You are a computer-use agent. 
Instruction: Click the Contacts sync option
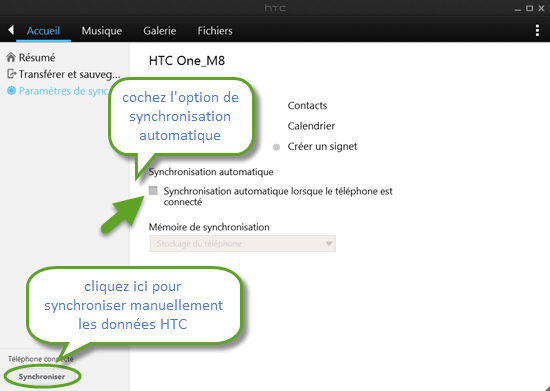pos(307,106)
